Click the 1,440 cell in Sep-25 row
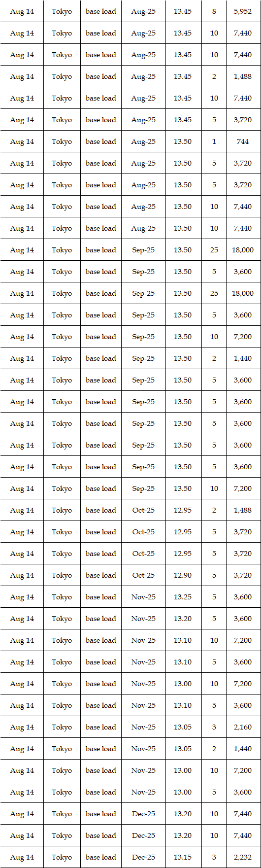Screen dimensions: 261x868 (x=243, y=358)
